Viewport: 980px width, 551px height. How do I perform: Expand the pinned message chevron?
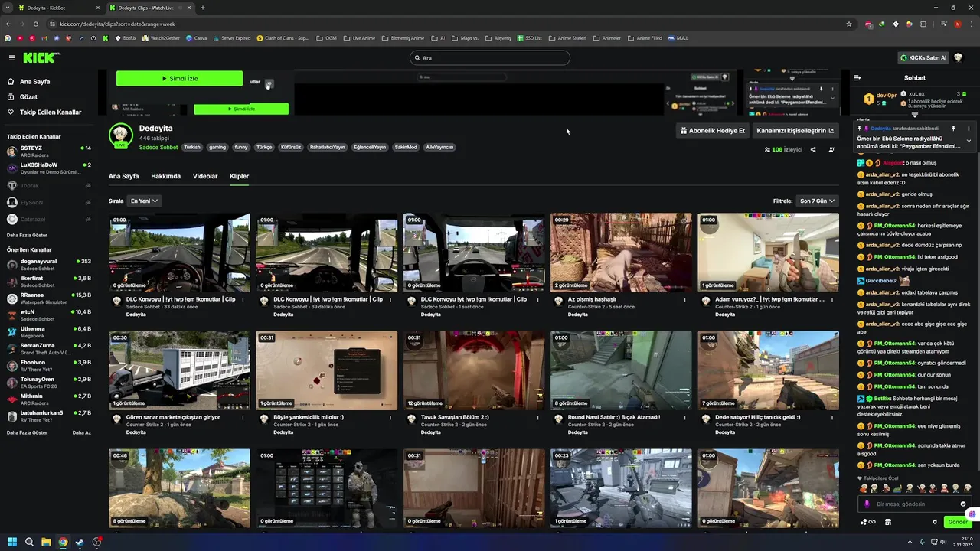[969, 141]
